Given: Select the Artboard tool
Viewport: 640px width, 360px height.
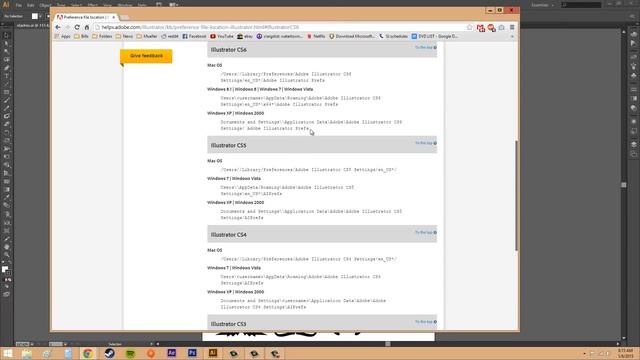Looking at the screenshot, I should point(7,231).
